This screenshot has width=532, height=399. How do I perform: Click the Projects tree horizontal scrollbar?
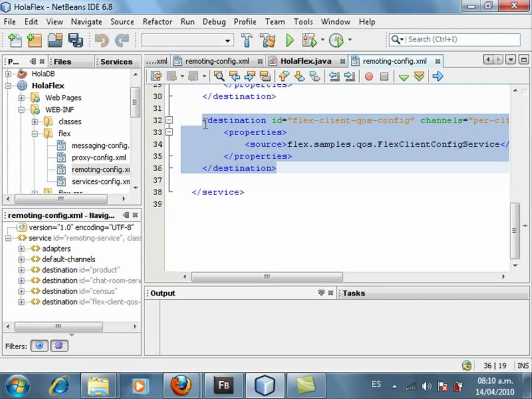pyautogui.click(x=61, y=199)
